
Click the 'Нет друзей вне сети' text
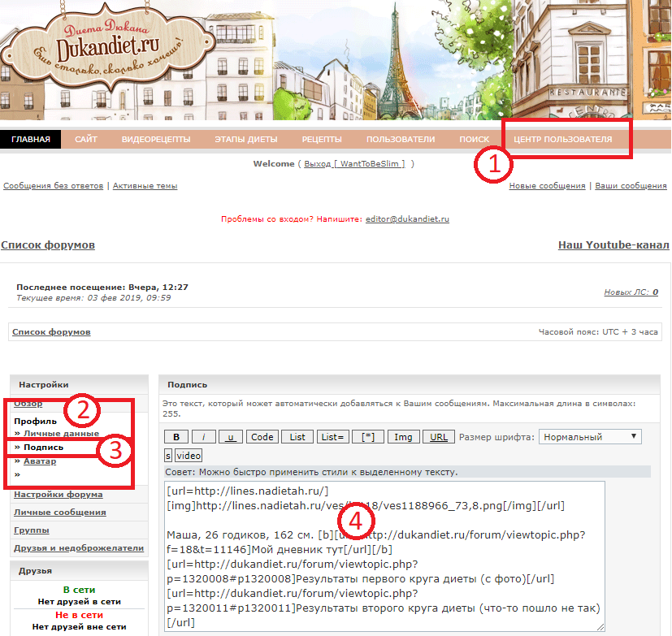pyautogui.click(x=80, y=627)
